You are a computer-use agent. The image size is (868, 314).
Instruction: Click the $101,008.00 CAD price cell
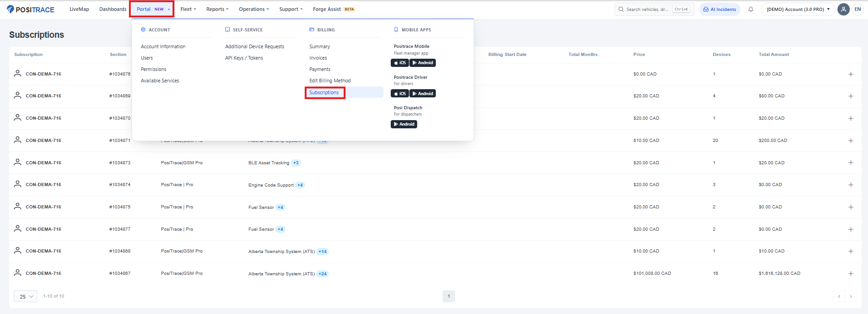point(652,273)
